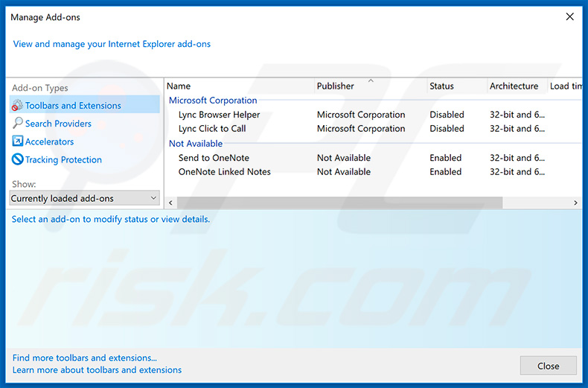Viewport: 588px width, 388px height.
Task: Select Search Providers add-on type
Action: (x=58, y=124)
